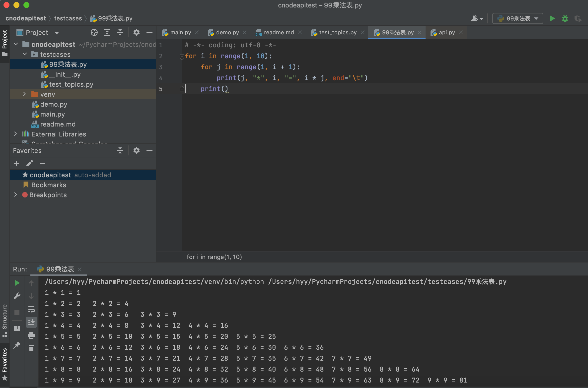Click the pin tab icon in Run panel

[x=17, y=345]
